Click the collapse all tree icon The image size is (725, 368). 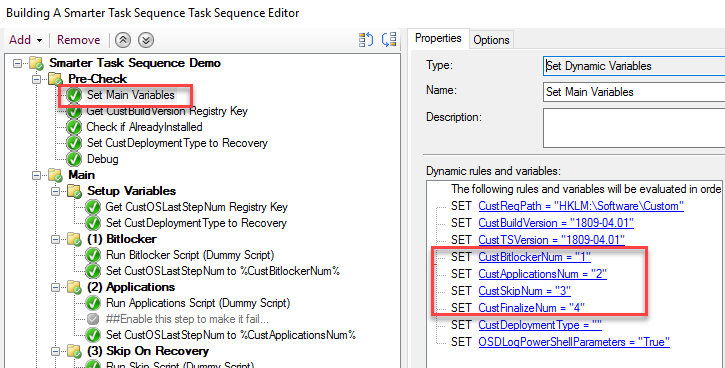click(x=389, y=40)
